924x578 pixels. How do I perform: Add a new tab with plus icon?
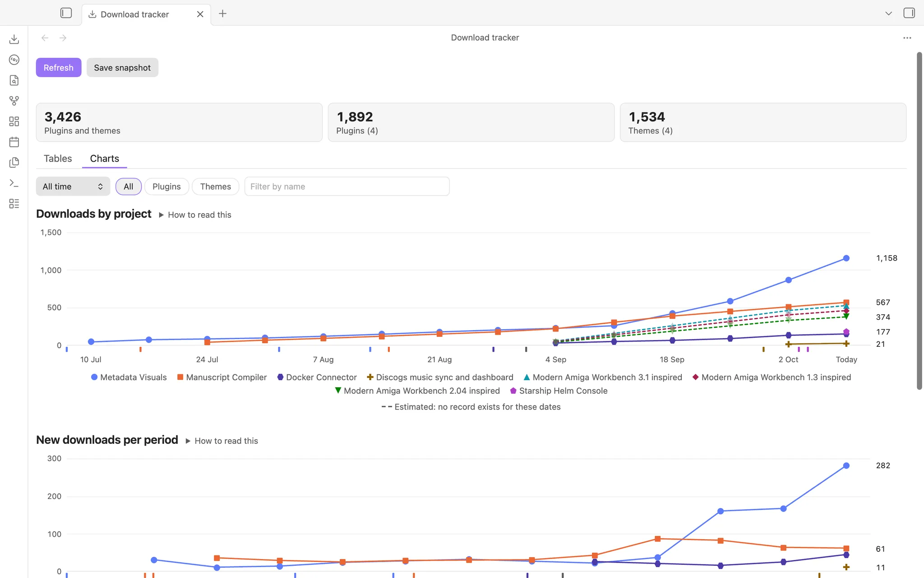[x=222, y=14]
